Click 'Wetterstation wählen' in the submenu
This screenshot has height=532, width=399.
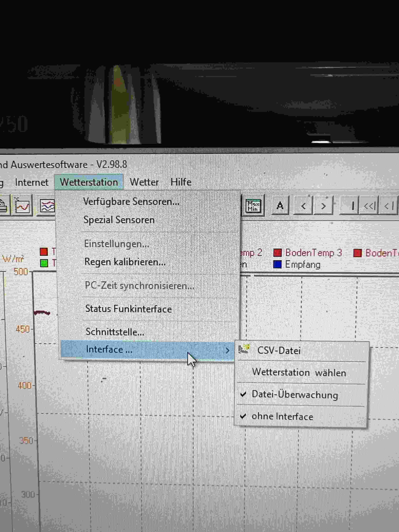[x=299, y=373]
